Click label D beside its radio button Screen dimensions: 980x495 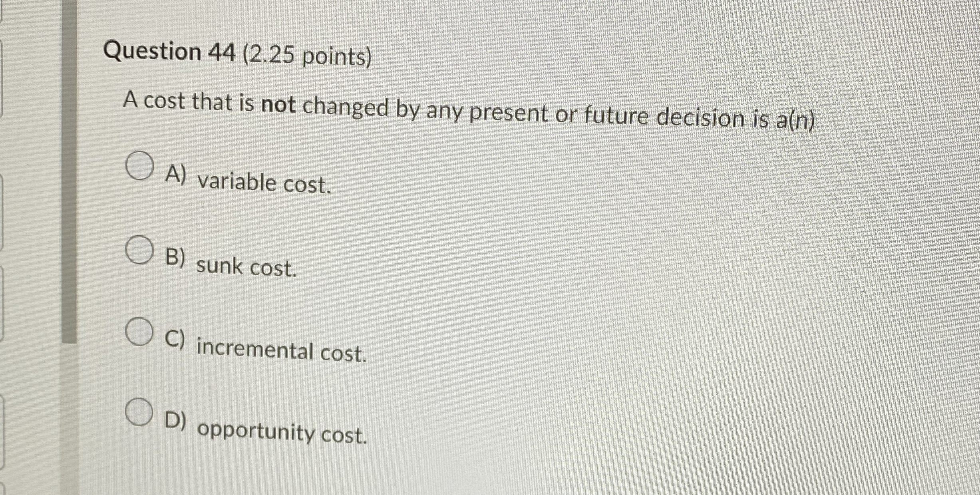click(175, 421)
